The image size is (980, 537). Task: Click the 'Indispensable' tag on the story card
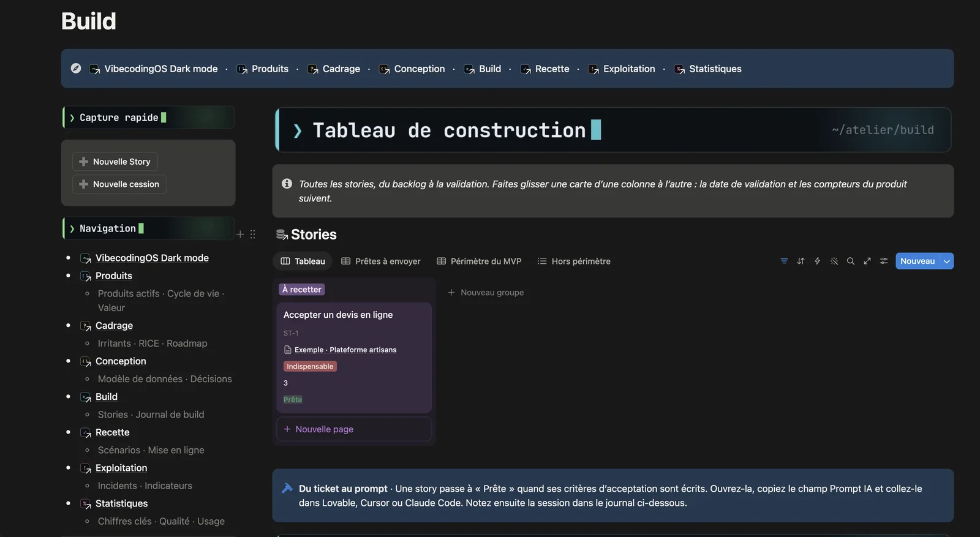pos(310,366)
